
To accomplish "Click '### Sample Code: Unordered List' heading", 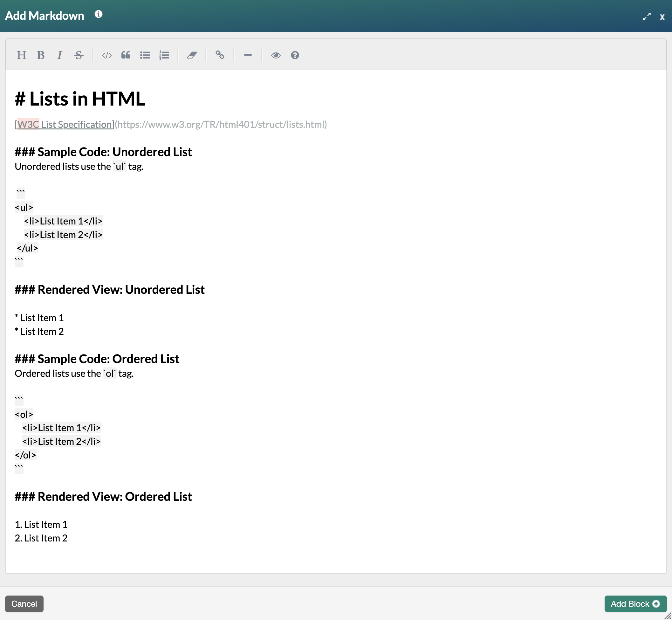I will 103,152.
